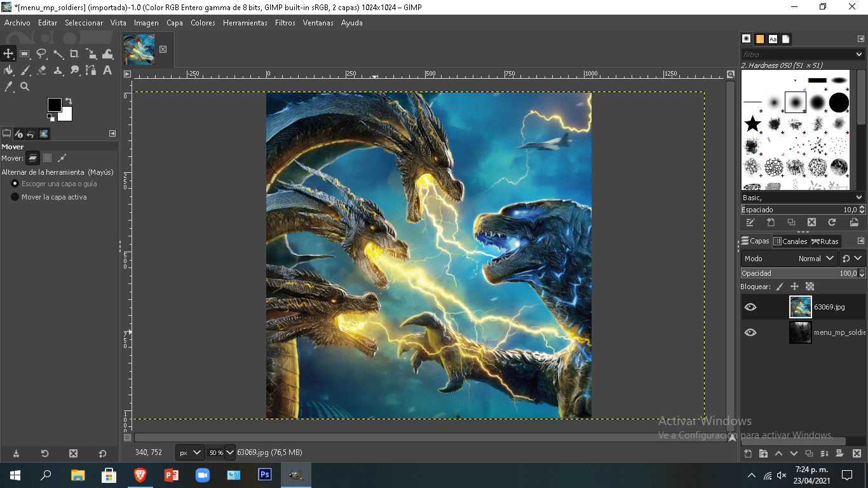Open the Filtros menu
The height and width of the screenshot is (488, 868).
pyautogui.click(x=285, y=23)
